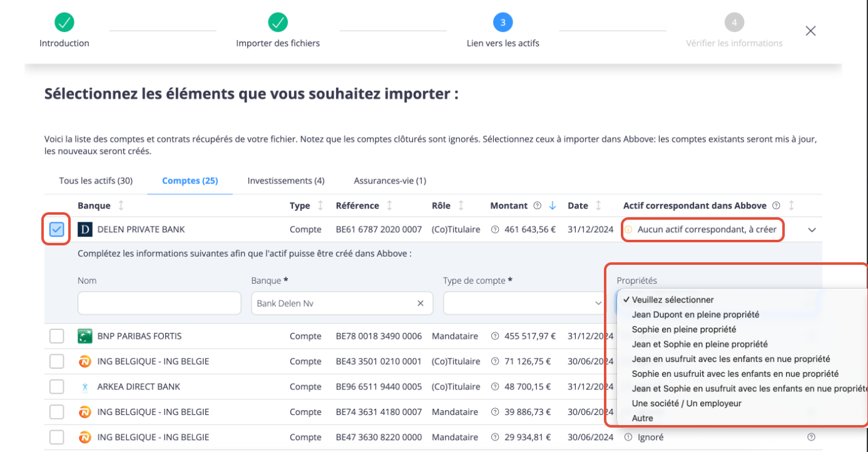Sort the table by the Rôle column
The height and width of the screenshot is (452, 868).
tap(461, 205)
